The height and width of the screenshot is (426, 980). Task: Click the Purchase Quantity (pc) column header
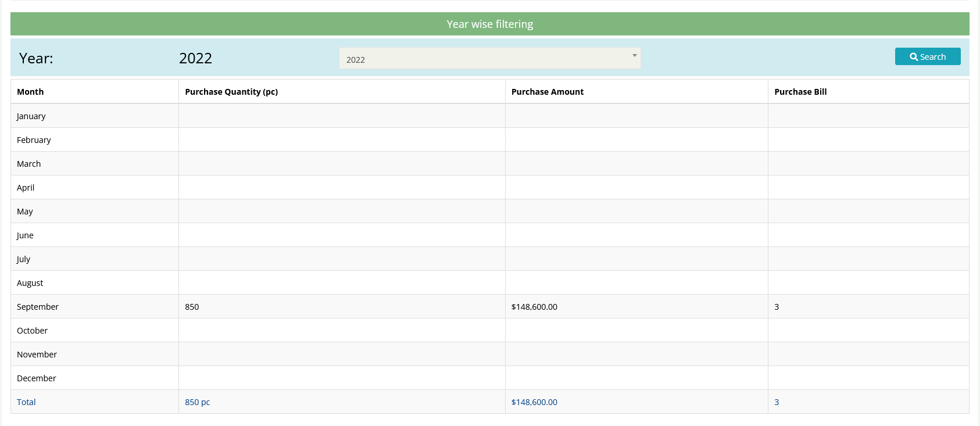pos(231,92)
